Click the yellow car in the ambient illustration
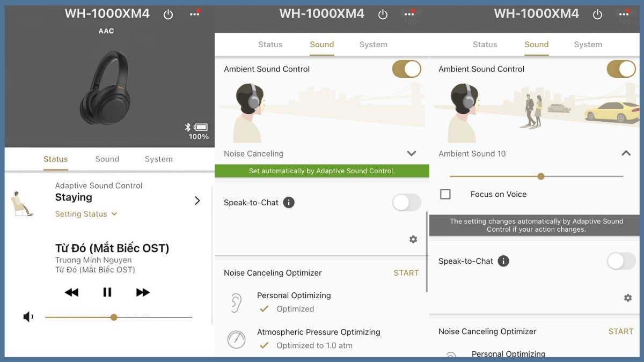644x362 pixels. pyautogui.click(x=612, y=112)
